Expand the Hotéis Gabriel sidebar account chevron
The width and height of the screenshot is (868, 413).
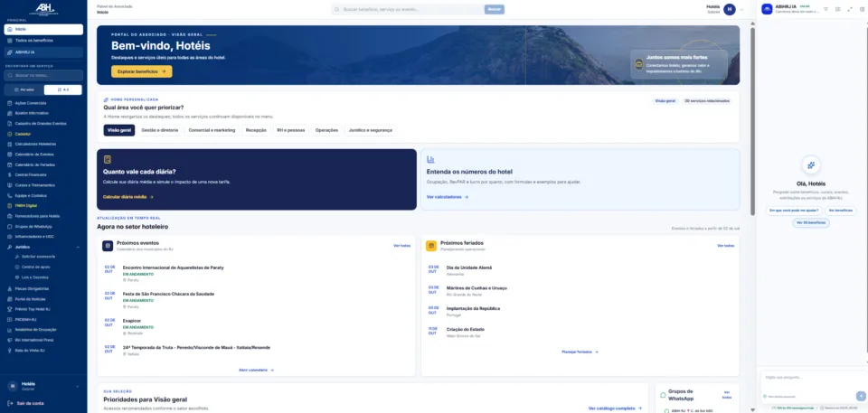(x=78, y=386)
